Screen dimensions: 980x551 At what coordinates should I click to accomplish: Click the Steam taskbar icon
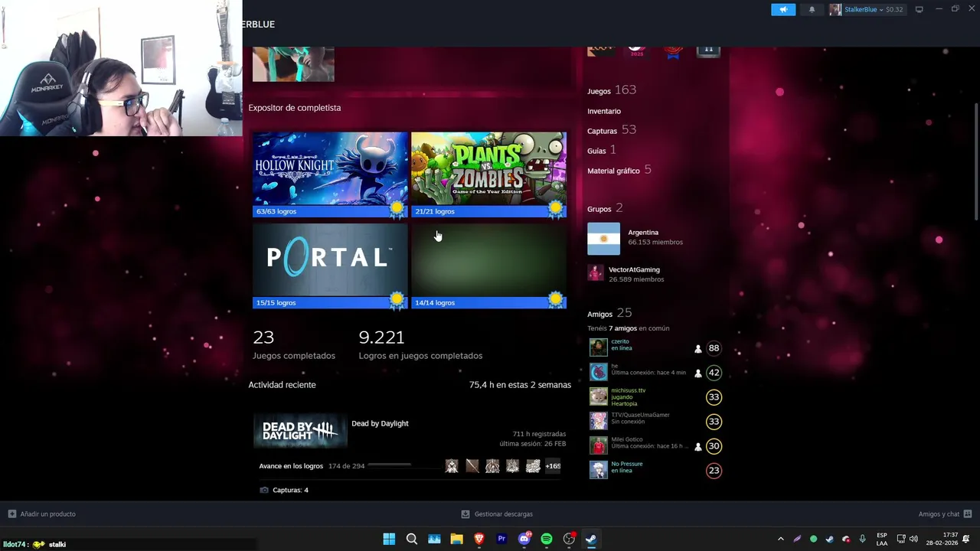pos(591,539)
